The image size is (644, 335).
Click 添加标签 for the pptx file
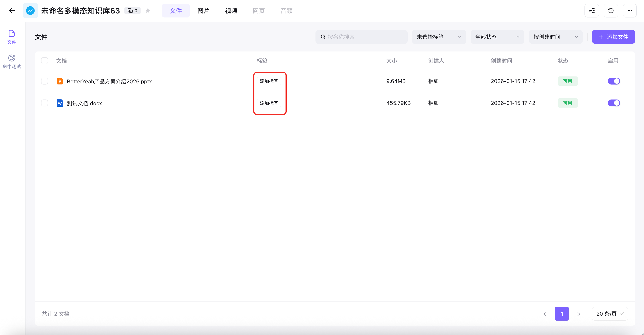pyautogui.click(x=269, y=81)
